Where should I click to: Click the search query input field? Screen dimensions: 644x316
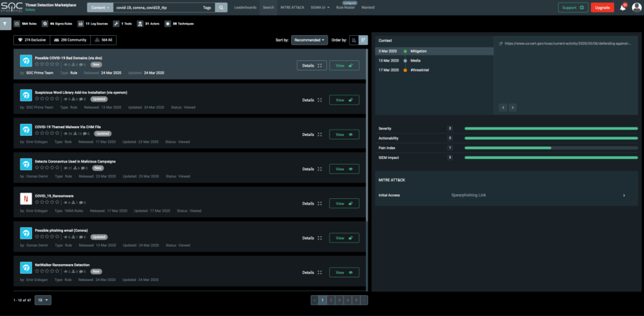click(156, 8)
